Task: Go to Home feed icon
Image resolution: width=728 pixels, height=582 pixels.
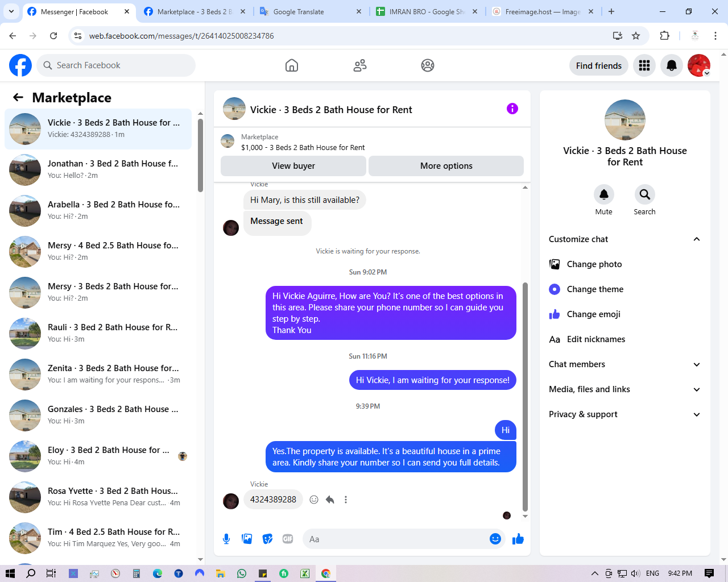Action: click(292, 65)
